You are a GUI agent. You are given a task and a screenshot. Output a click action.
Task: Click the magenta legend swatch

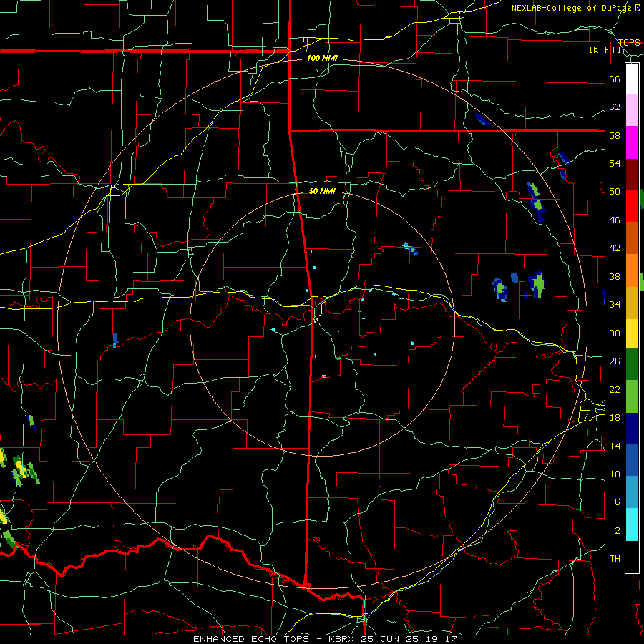coord(632,142)
